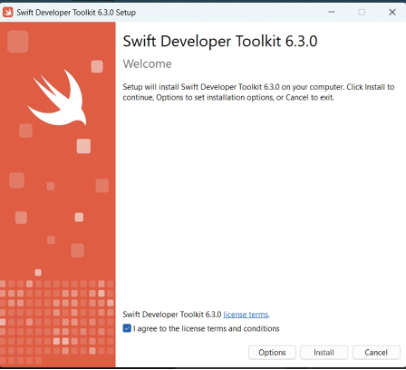The image size is (406, 370).
Task: Click the Swift icon in the title bar
Action: click(8, 12)
